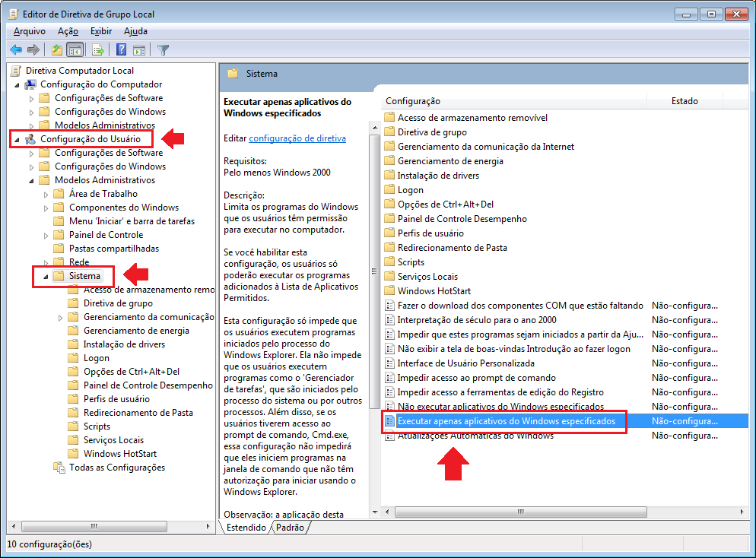Open the Exibir menu
This screenshot has height=558, width=756.
click(x=100, y=31)
